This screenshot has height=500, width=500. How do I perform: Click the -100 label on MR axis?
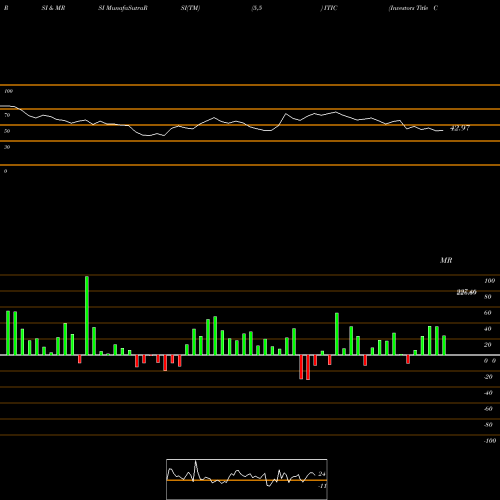tap(490, 441)
